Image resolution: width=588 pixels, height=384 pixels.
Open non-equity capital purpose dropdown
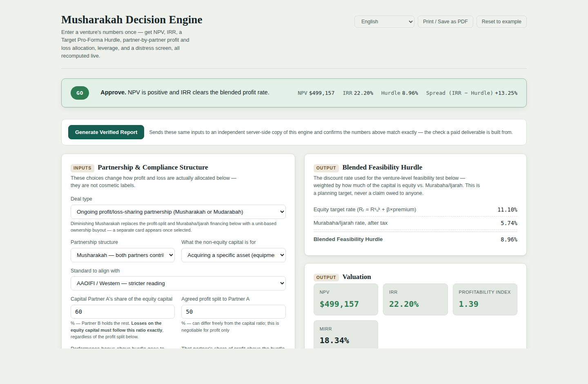tap(234, 255)
